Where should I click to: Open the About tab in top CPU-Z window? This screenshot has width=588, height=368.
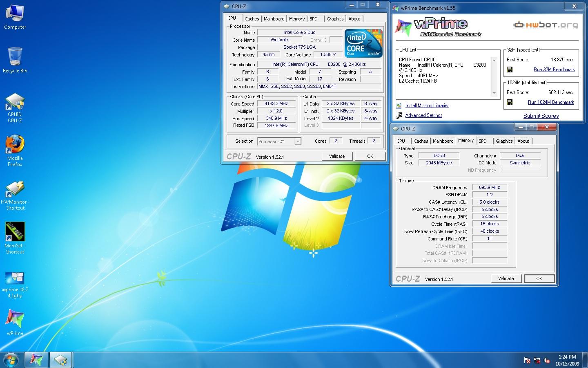354,19
